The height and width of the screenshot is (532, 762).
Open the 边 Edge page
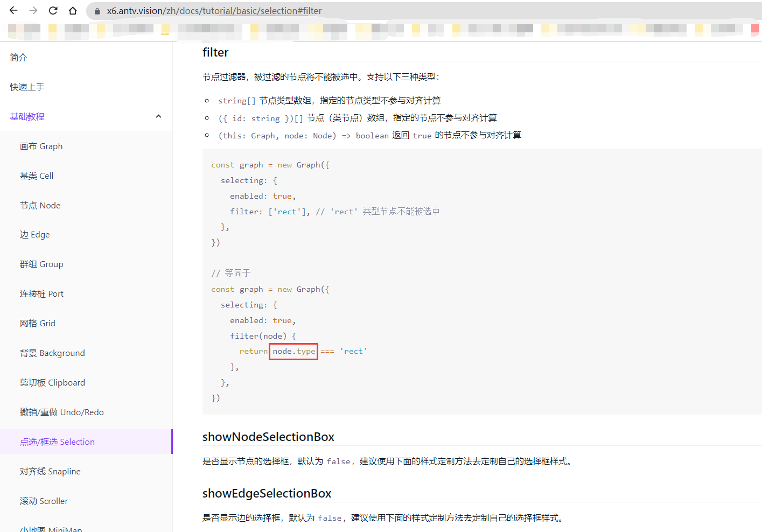click(x=34, y=234)
